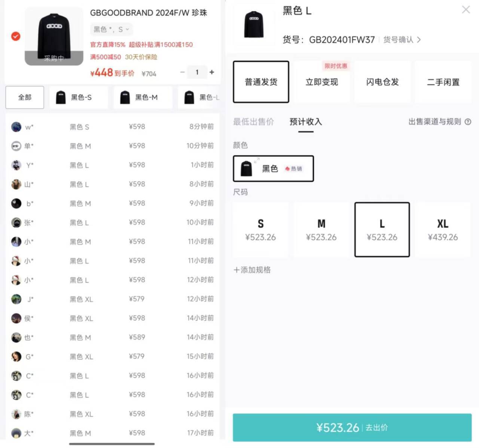The height and width of the screenshot is (448, 479).
Task: Open the 黑色 S spec dropdown
Action: coord(111,30)
